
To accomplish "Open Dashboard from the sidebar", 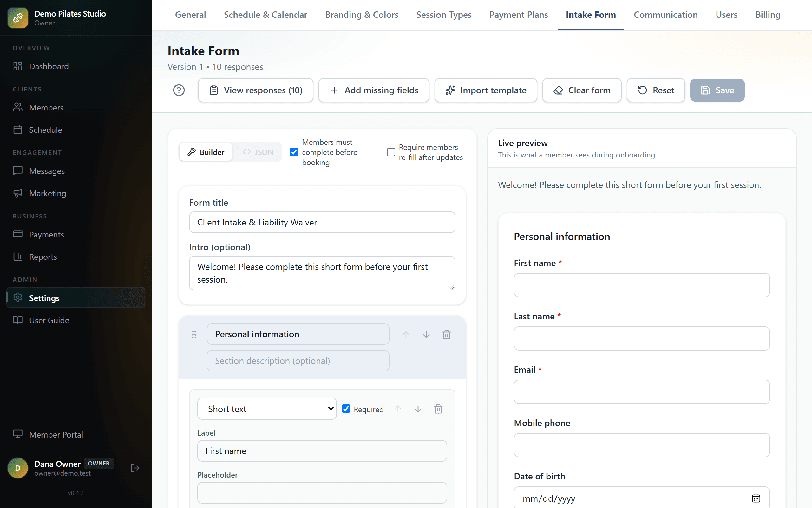I will pyautogui.click(x=76, y=66).
